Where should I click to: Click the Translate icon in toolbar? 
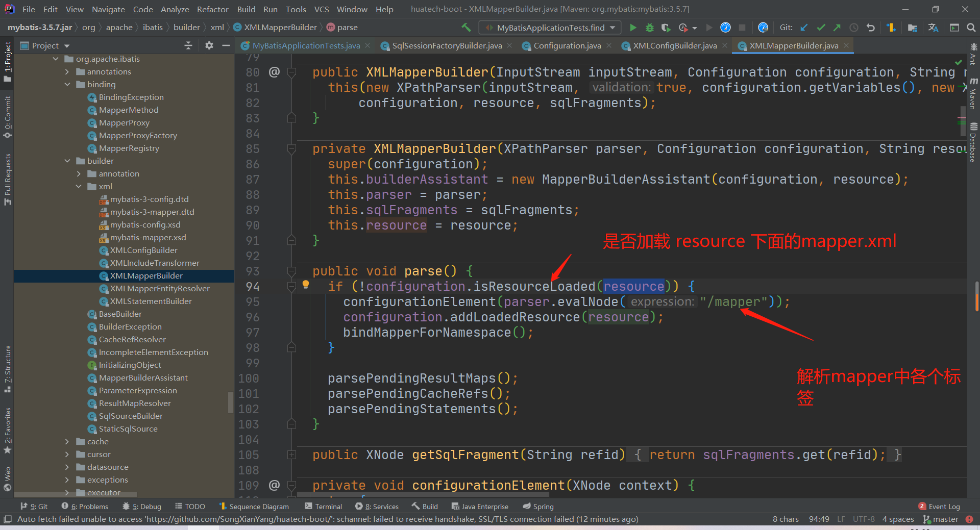point(934,28)
